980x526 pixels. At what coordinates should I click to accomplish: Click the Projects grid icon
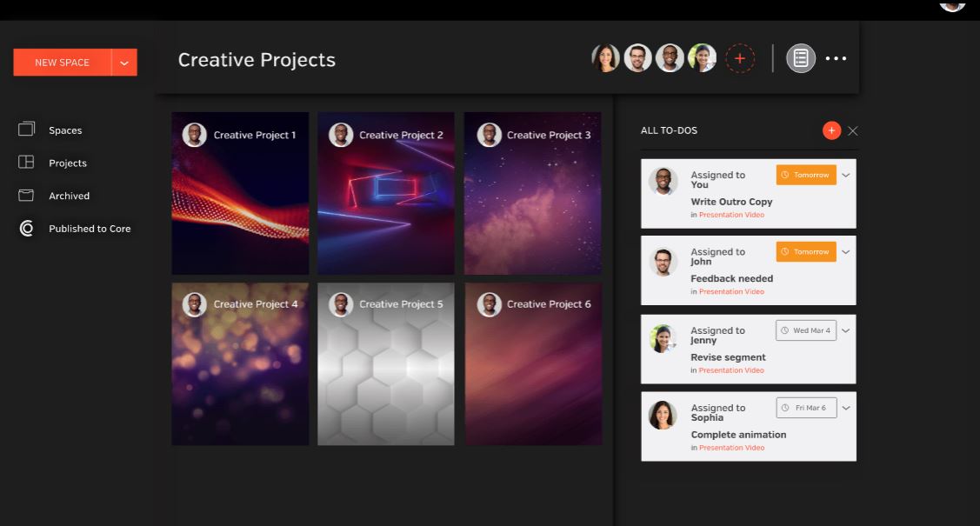tap(26, 162)
